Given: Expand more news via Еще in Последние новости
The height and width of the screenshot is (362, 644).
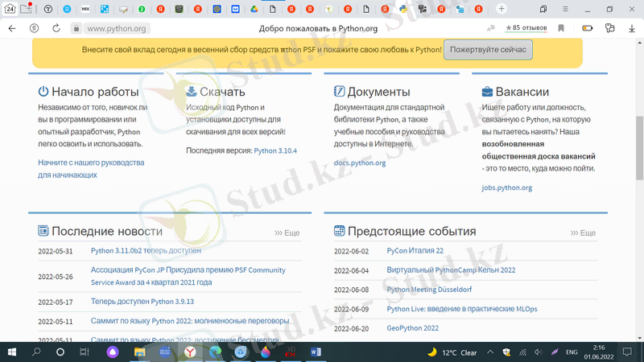Looking at the screenshot, I should coord(287,232).
